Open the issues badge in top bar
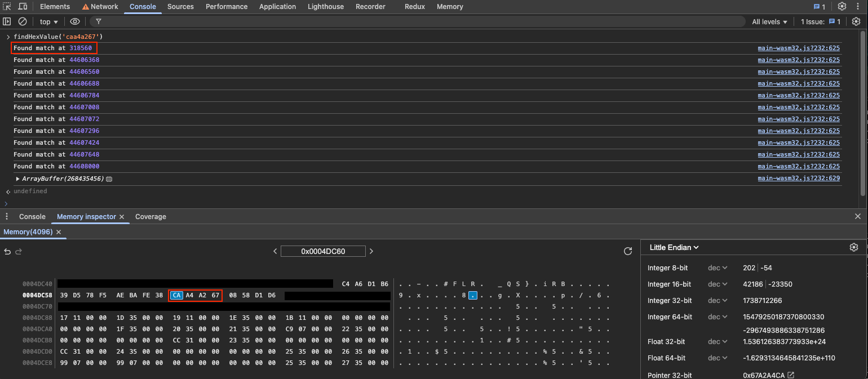The width and height of the screenshot is (868, 379). click(820, 7)
